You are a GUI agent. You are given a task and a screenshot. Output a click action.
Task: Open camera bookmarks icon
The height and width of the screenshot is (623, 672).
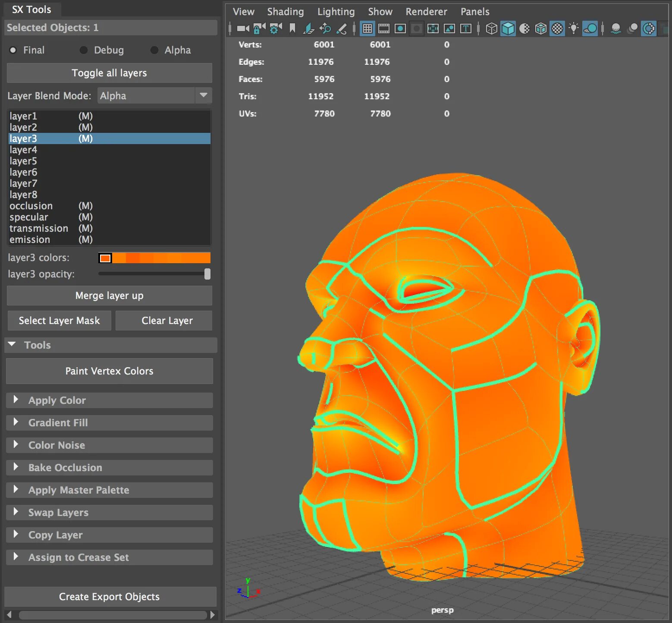click(292, 28)
